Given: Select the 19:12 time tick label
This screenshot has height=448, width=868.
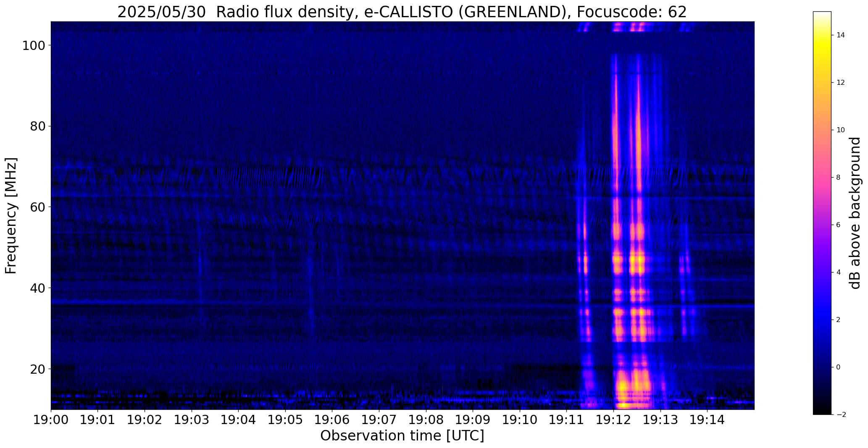Looking at the screenshot, I should tap(613, 419).
